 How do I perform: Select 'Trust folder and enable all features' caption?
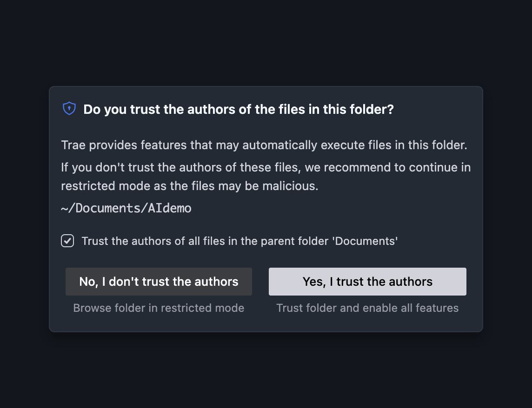point(367,308)
